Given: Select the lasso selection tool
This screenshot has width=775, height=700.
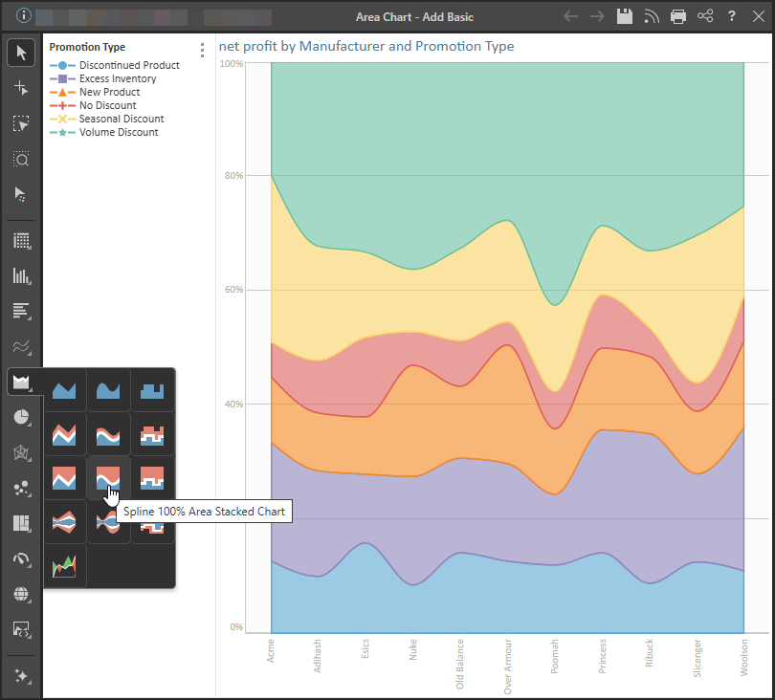Looking at the screenshot, I should pos(21,123).
